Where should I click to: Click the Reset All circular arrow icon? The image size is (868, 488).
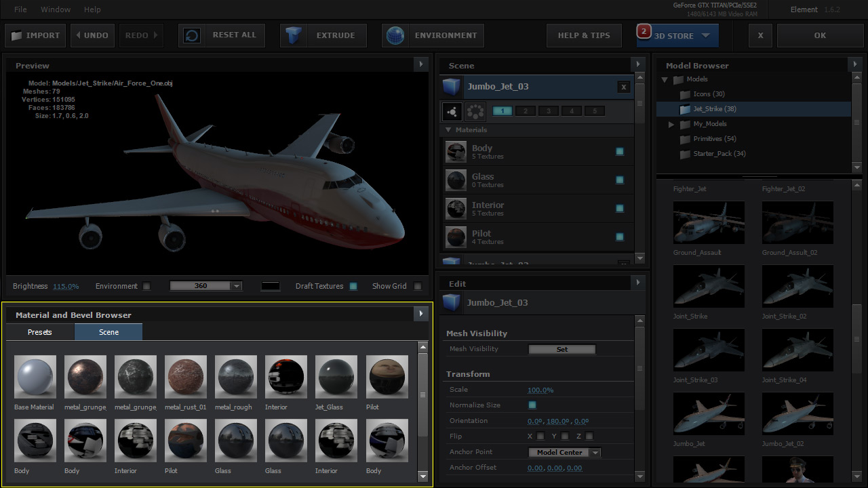click(193, 35)
